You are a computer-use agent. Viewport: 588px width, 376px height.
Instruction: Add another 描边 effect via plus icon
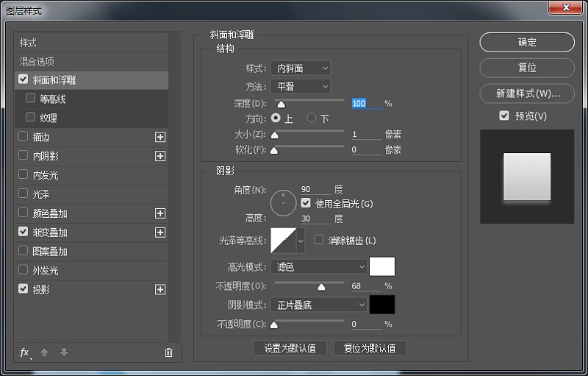click(160, 137)
